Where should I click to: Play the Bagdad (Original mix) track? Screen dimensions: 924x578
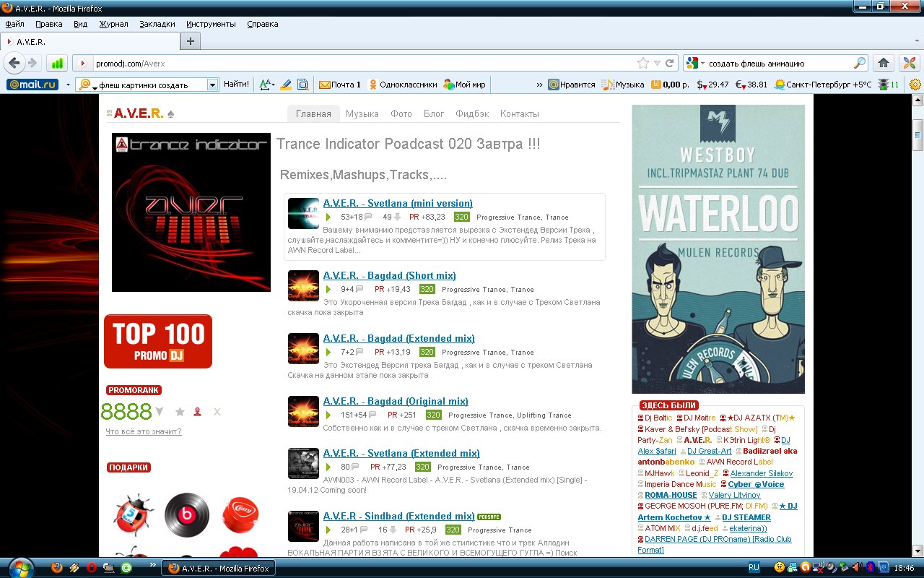[x=328, y=415]
